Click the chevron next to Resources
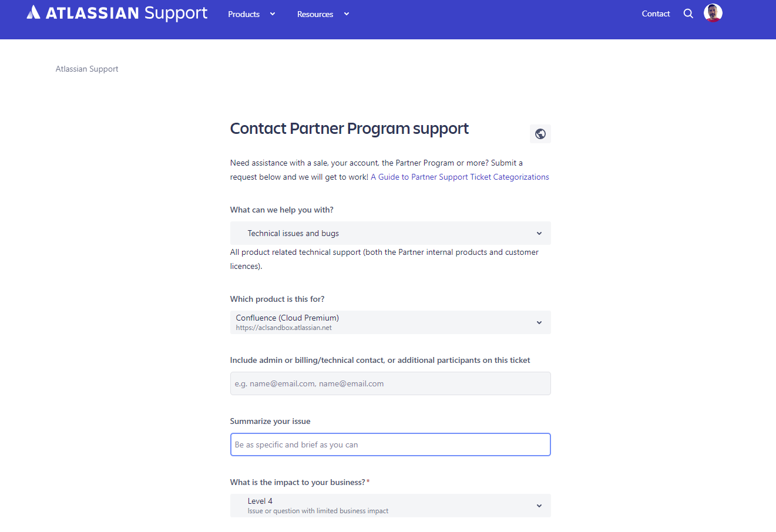This screenshot has height=532, width=776. 346,14
